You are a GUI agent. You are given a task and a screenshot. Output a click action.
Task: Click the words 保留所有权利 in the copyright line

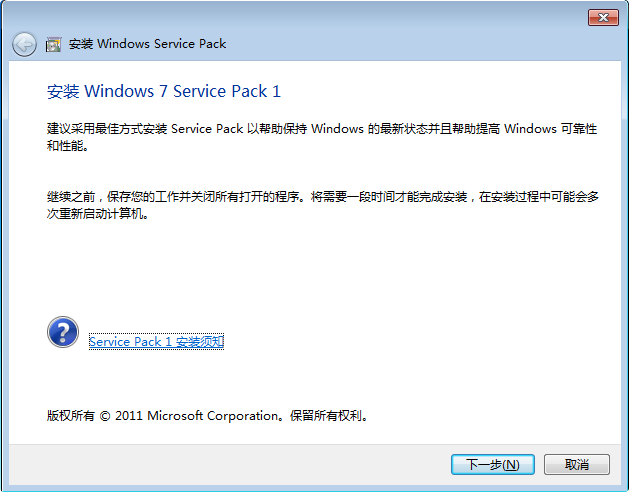click(x=325, y=416)
